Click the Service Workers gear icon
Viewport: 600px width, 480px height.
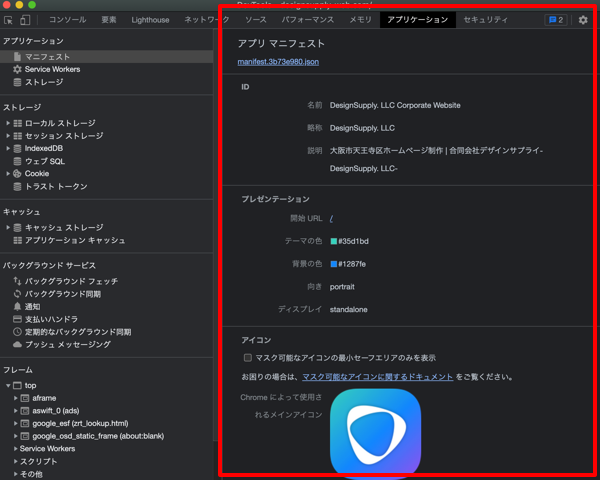(x=17, y=69)
